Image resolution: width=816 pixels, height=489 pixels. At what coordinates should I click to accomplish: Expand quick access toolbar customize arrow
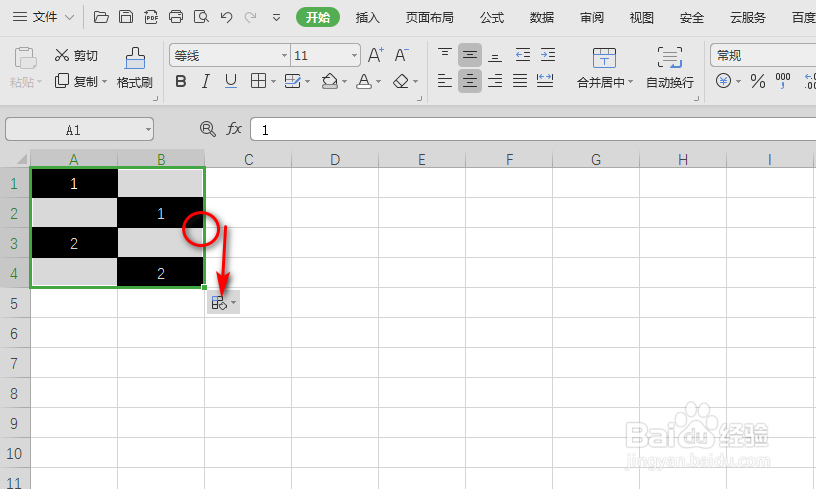point(276,18)
